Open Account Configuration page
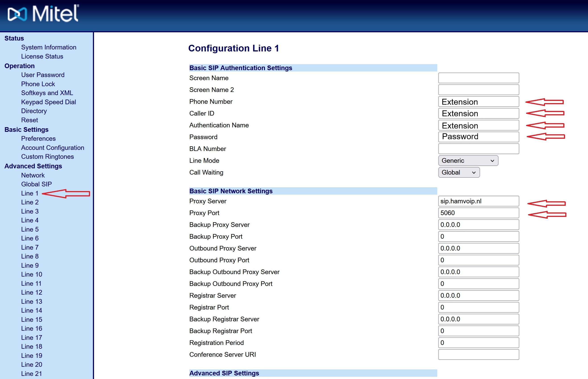The width and height of the screenshot is (588, 379). (x=52, y=148)
